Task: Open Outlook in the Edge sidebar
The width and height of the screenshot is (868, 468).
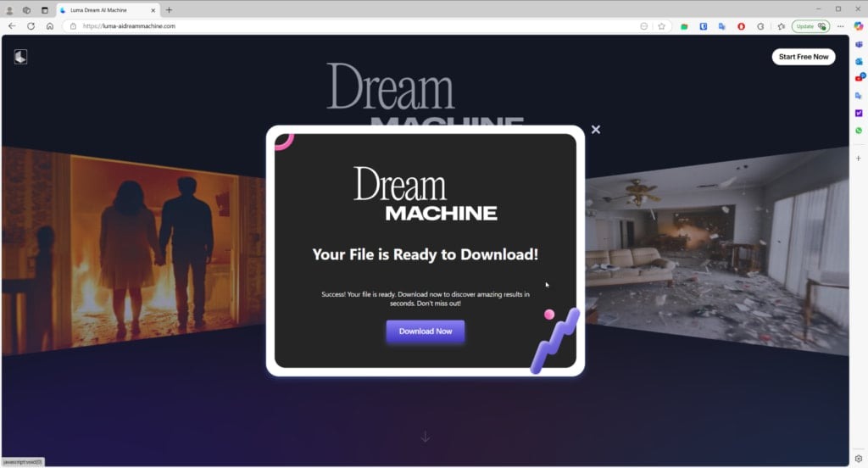Action: 859,59
